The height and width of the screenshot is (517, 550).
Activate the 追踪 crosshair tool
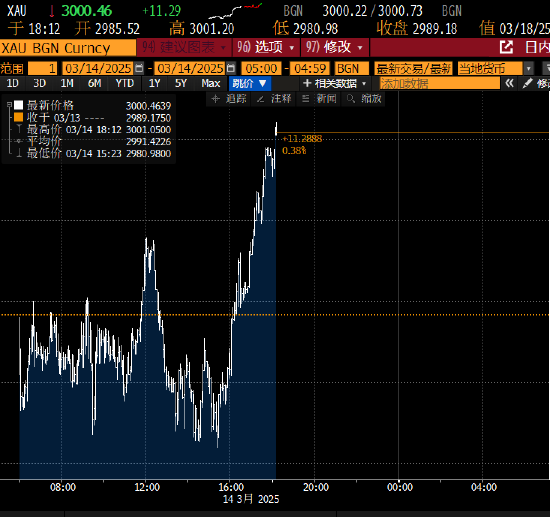coord(229,99)
